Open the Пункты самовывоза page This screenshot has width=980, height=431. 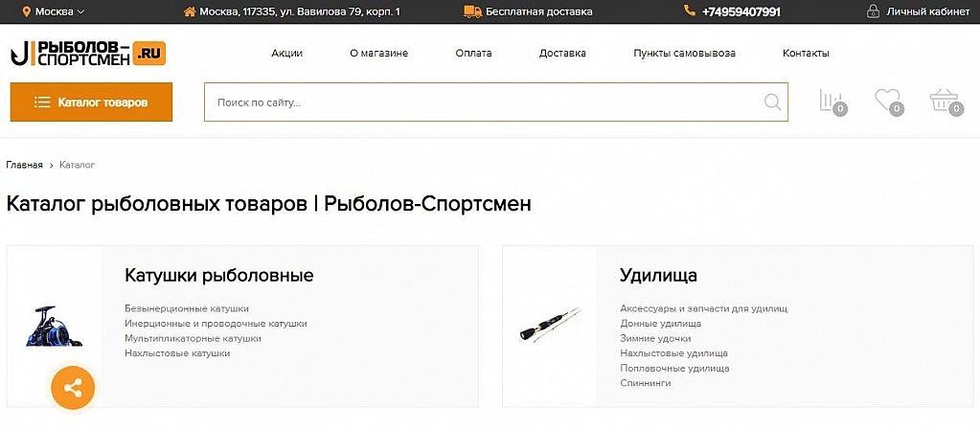click(x=684, y=54)
